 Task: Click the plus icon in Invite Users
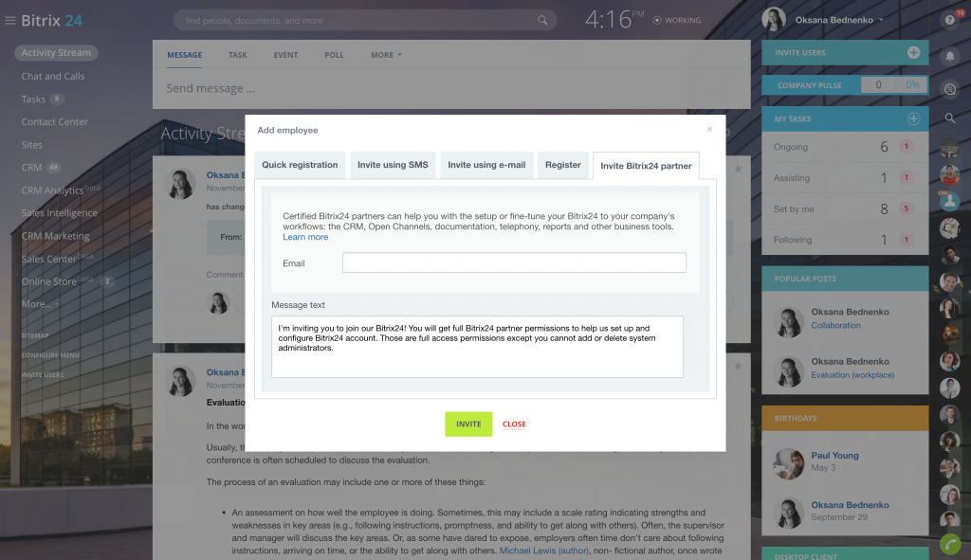click(913, 53)
